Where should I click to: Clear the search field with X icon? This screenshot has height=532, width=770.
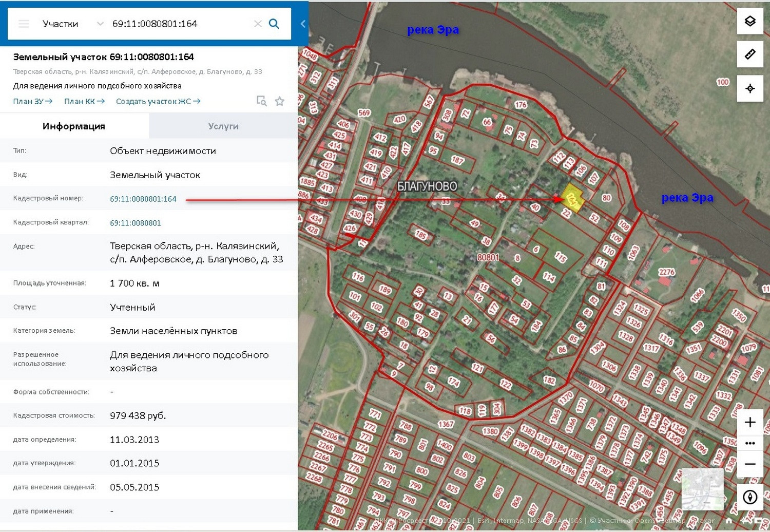click(258, 24)
